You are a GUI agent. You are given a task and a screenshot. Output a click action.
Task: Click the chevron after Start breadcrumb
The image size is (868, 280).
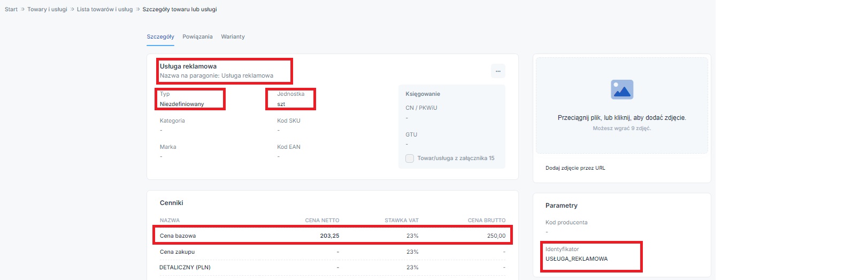(x=23, y=9)
